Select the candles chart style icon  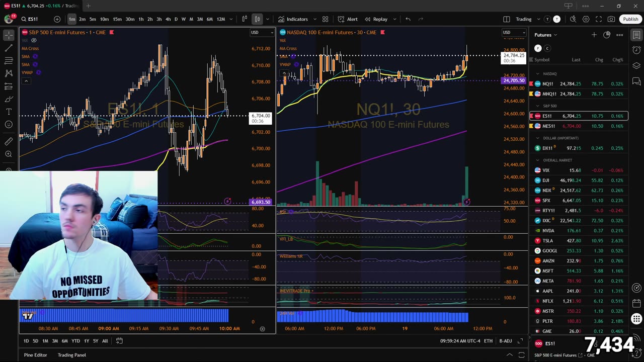[x=257, y=19]
